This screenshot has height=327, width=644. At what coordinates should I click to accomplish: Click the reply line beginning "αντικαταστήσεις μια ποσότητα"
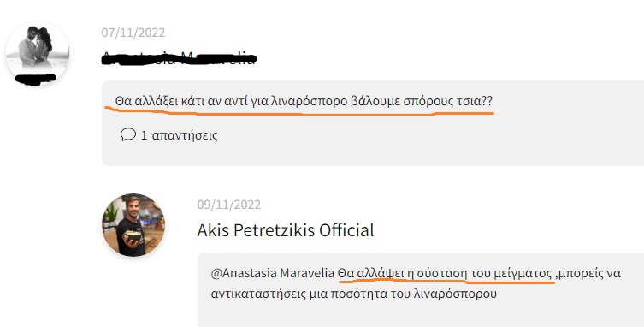tap(353, 294)
